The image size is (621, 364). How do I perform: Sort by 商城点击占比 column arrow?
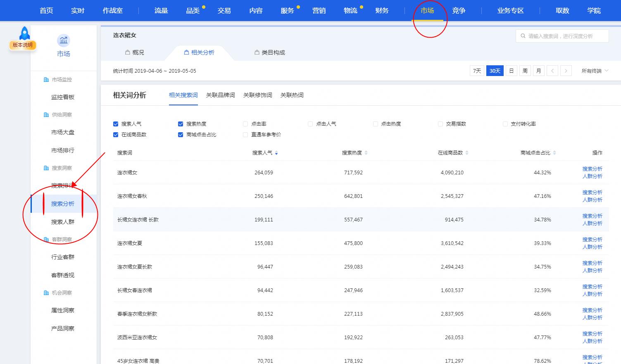[554, 153]
